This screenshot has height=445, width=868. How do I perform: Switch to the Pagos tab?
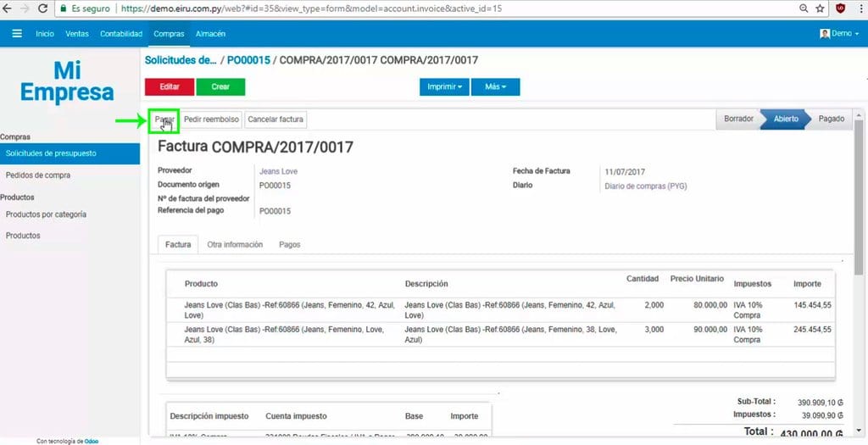[x=290, y=244]
